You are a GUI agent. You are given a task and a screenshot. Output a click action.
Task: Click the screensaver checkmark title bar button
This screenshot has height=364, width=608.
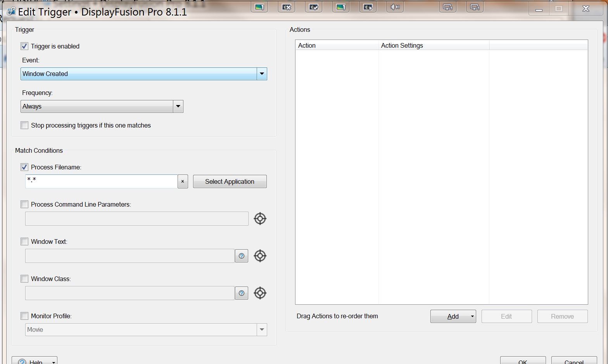(313, 7)
